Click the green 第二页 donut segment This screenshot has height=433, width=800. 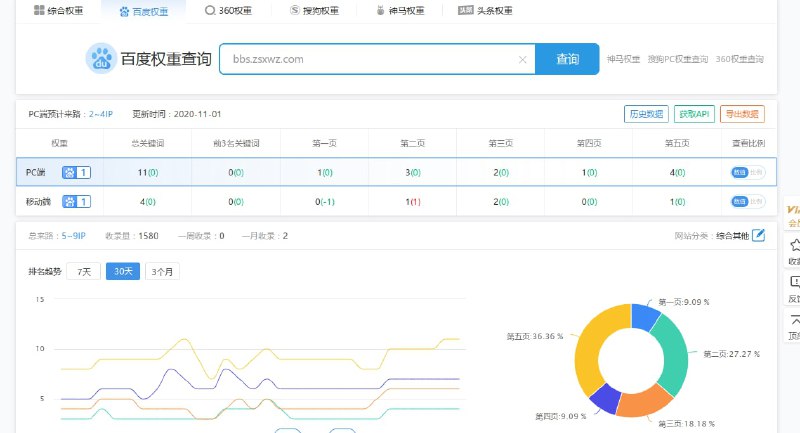[673, 357]
